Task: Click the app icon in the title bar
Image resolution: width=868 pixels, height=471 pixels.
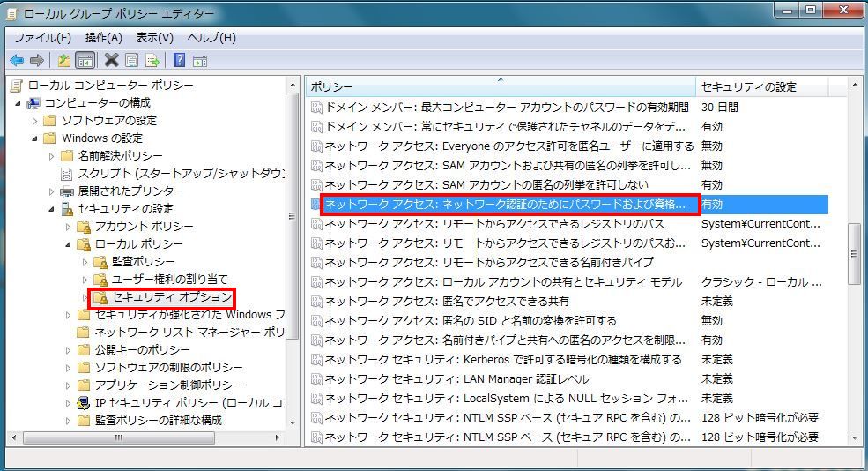Action: pyautogui.click(x=11, y=13)
